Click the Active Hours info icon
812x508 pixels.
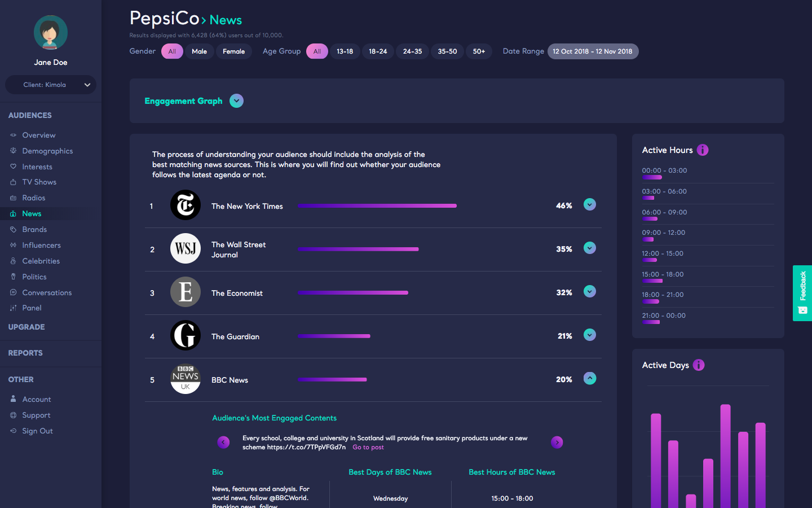coord(703,150)
